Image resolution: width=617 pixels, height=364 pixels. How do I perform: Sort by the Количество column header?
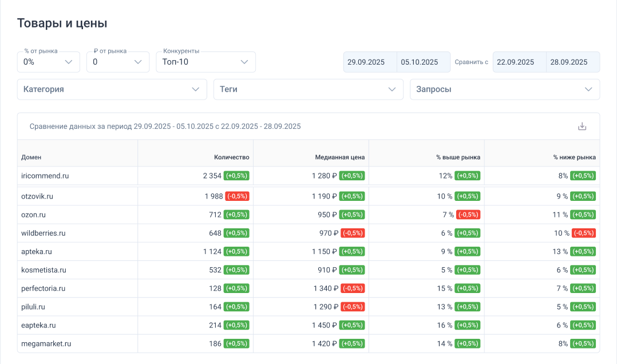coord(232,157)
